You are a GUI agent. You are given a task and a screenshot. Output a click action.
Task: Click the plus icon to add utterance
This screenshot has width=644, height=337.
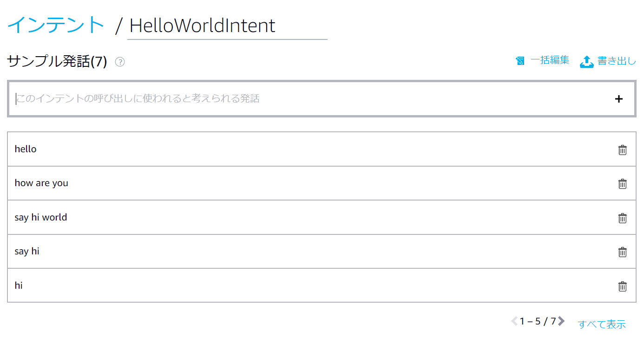(618, 99)
